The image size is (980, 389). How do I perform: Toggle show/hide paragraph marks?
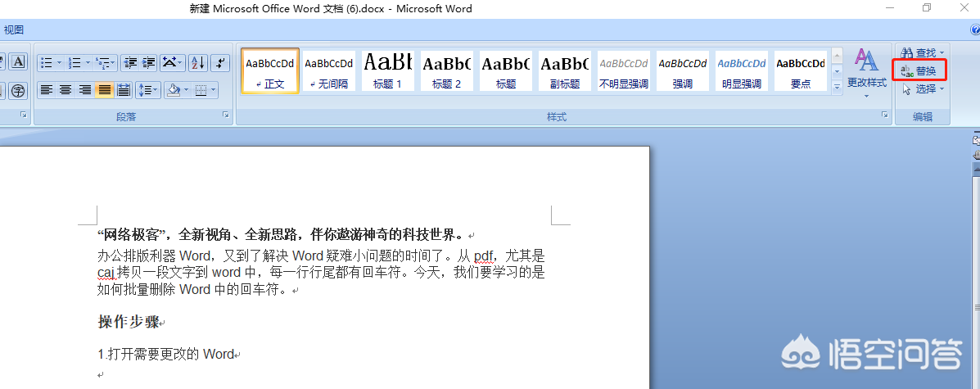(220, 62)
